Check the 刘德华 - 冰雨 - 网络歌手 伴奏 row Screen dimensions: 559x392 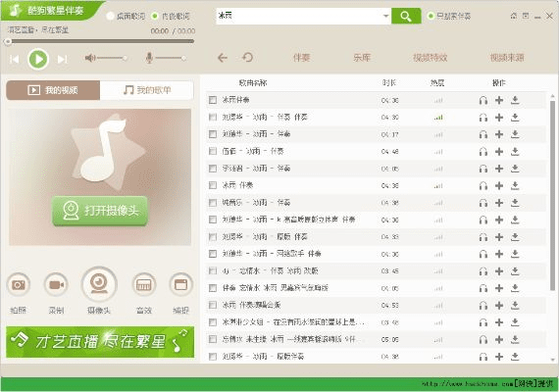(213, 254)
